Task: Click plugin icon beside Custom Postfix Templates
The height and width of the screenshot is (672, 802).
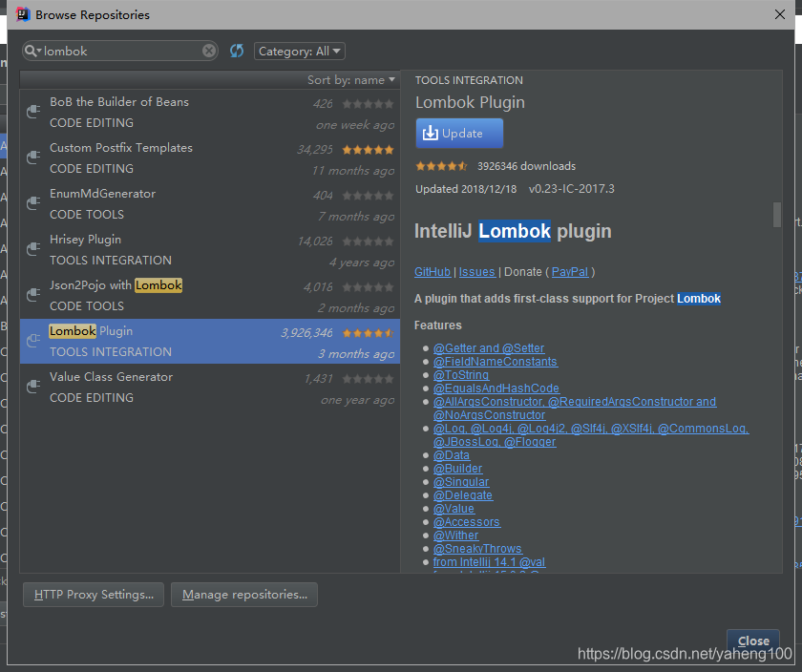Action: [x=33, y=157]
